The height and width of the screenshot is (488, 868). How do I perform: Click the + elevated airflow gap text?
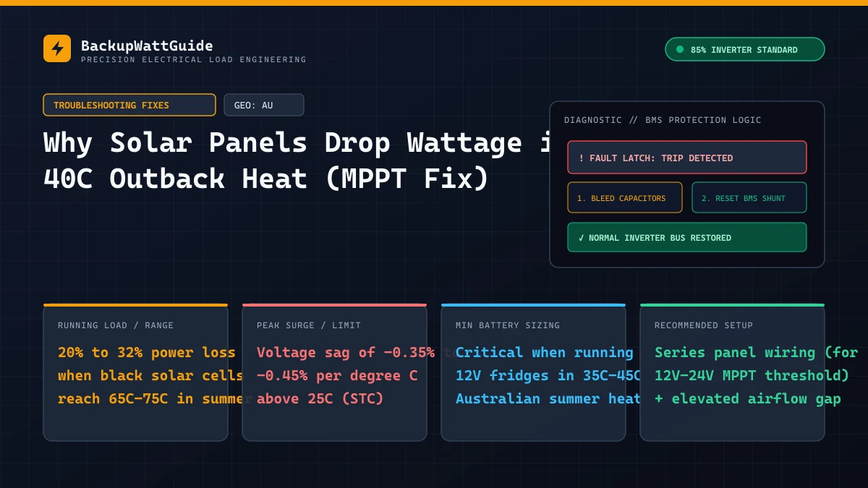(748, 399)
